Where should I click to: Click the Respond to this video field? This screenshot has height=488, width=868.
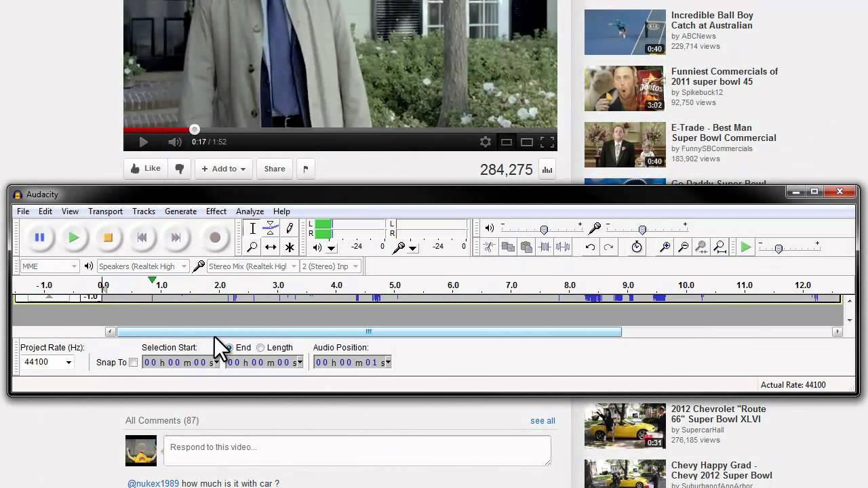tap(357, 451)
